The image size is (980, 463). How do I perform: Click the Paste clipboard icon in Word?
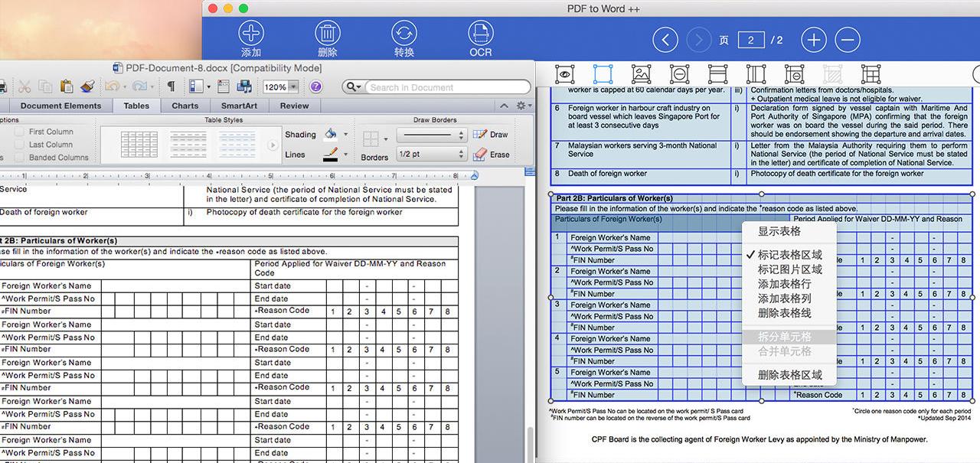tap(67, 86)
